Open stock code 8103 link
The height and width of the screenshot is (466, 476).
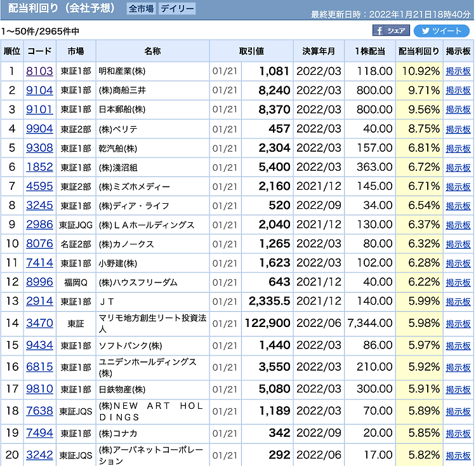pyautogui.click(x=39, y=71)
